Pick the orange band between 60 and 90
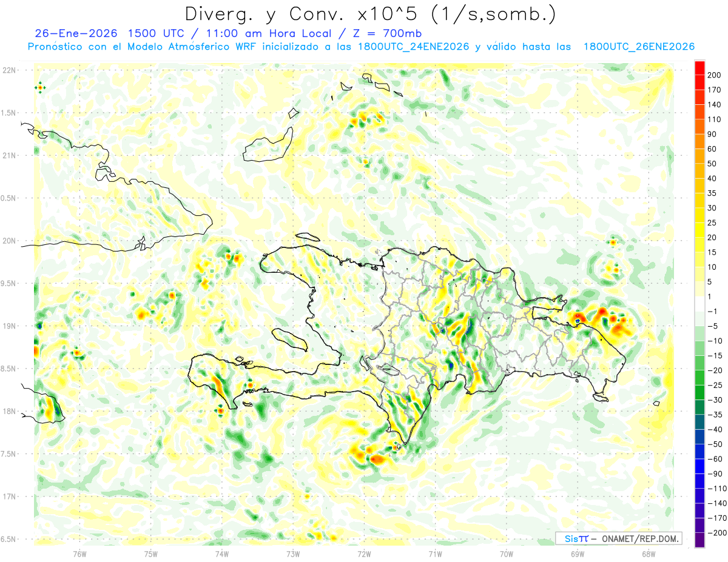The image size is (728, 562). tap(699, 141)
